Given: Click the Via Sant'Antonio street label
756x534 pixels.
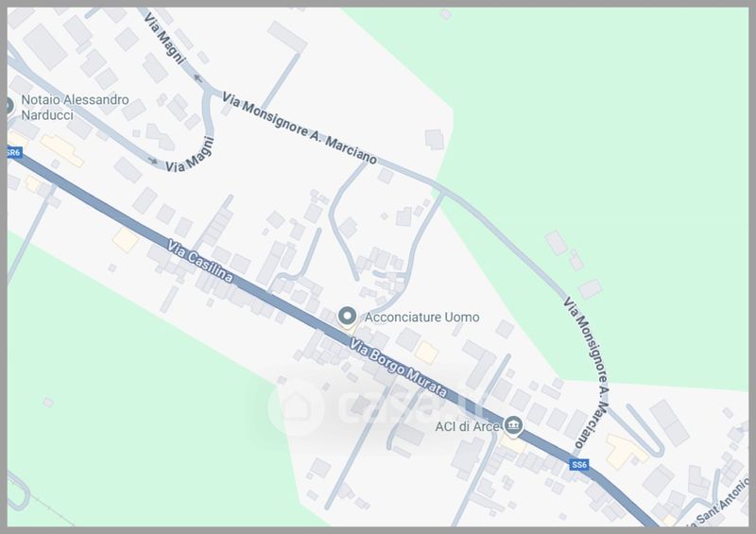Looking at the screenshot, I should 717,505.
